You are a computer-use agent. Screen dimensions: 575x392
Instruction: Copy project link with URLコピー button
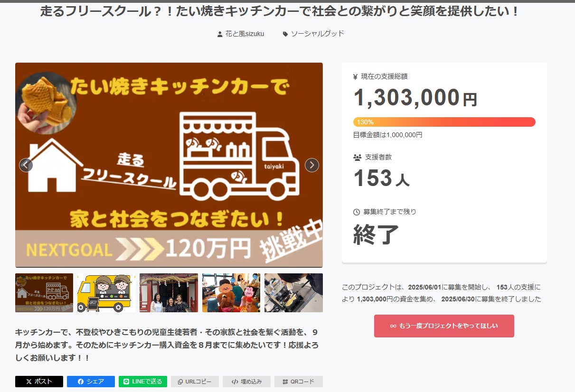tap(195, 382)
